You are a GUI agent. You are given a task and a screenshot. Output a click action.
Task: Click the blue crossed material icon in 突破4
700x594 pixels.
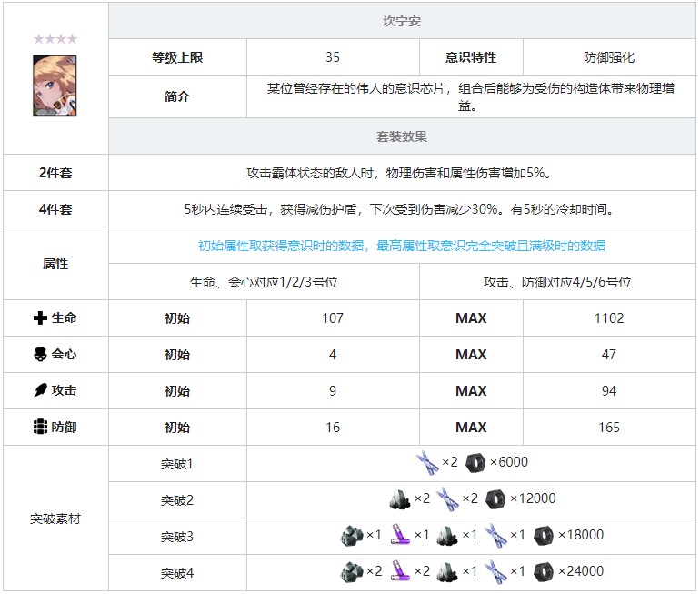(495, 571)
